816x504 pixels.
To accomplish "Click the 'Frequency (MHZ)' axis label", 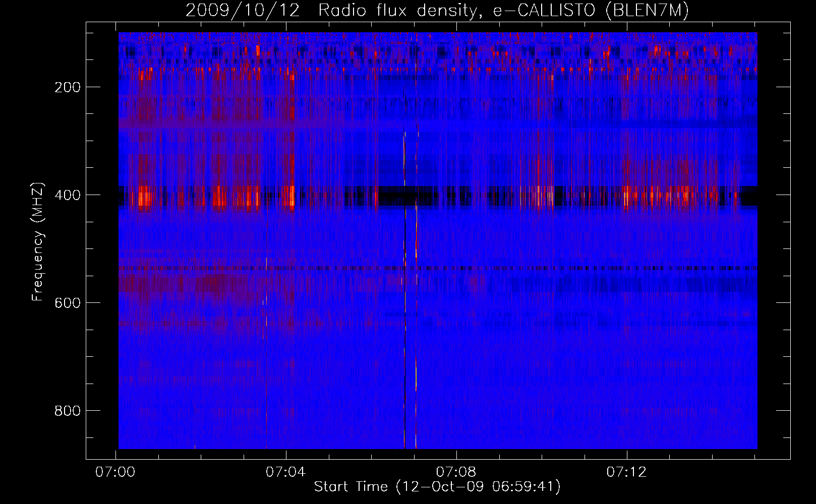I will tap(38, 241).
